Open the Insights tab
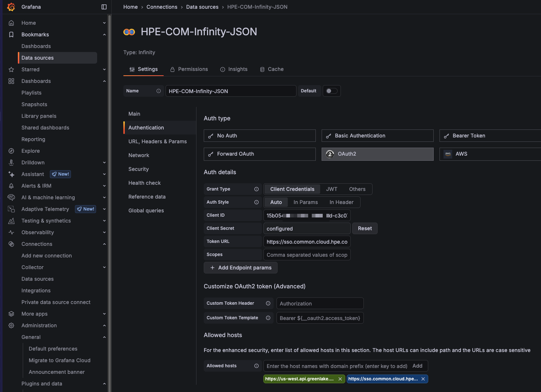Viewport: 541px width, 392px height. point(234,69)
